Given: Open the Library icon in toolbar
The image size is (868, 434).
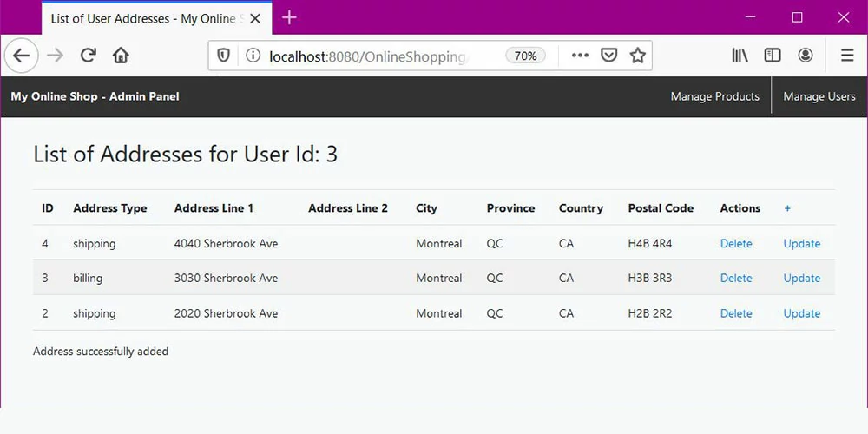Looking at the screenshot, I should pos(740,56).
